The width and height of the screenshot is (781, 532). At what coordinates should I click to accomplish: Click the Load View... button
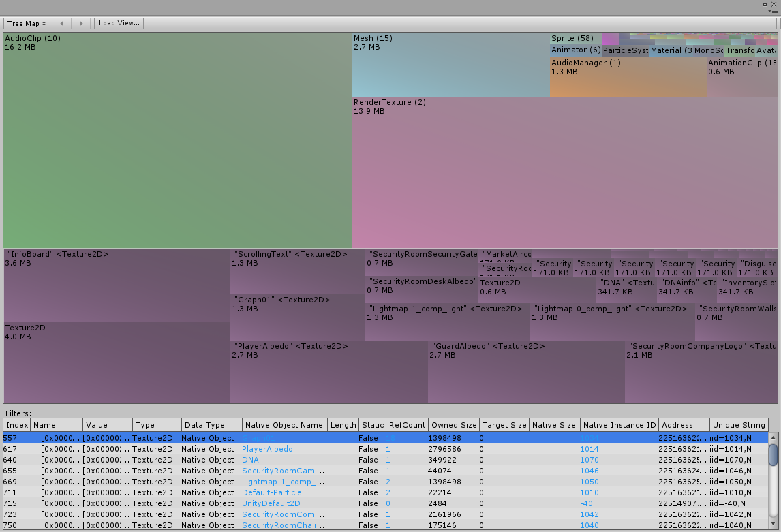click(119, 22)
